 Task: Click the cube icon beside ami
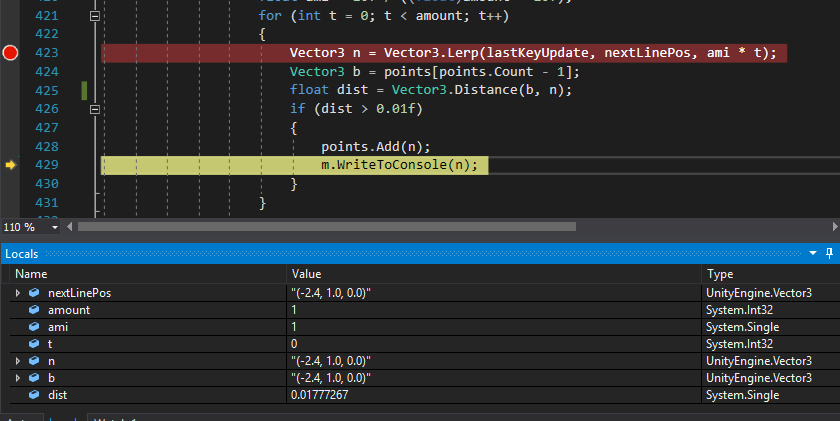(34, 327)
